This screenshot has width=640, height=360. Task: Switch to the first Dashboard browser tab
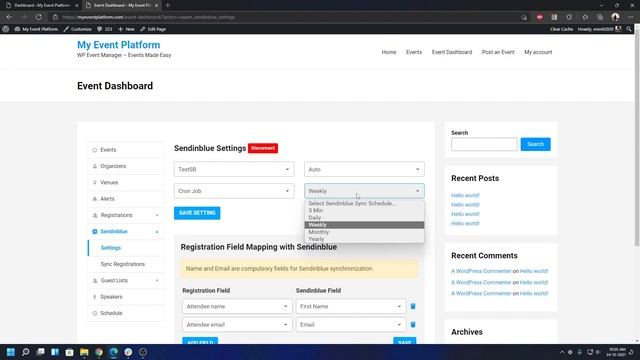point(42,5)
